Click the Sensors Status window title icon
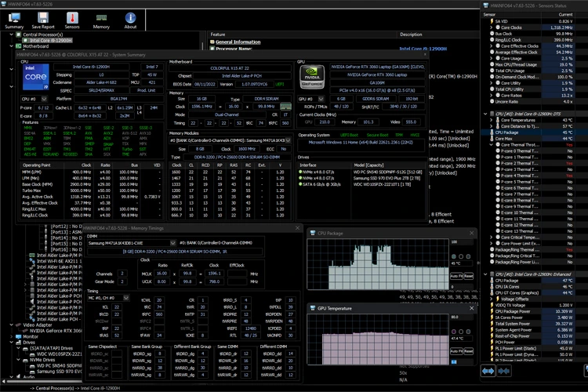Image resolution: width=588 pixels, height=392 pixels. click(x=486, y=5)
